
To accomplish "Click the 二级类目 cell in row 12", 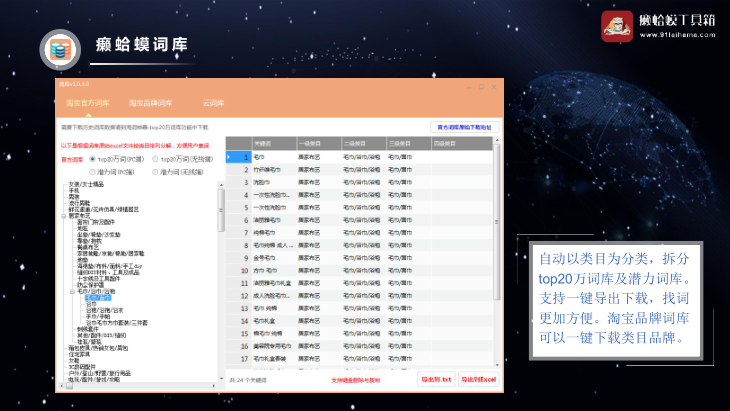I will tap(364, 296).
